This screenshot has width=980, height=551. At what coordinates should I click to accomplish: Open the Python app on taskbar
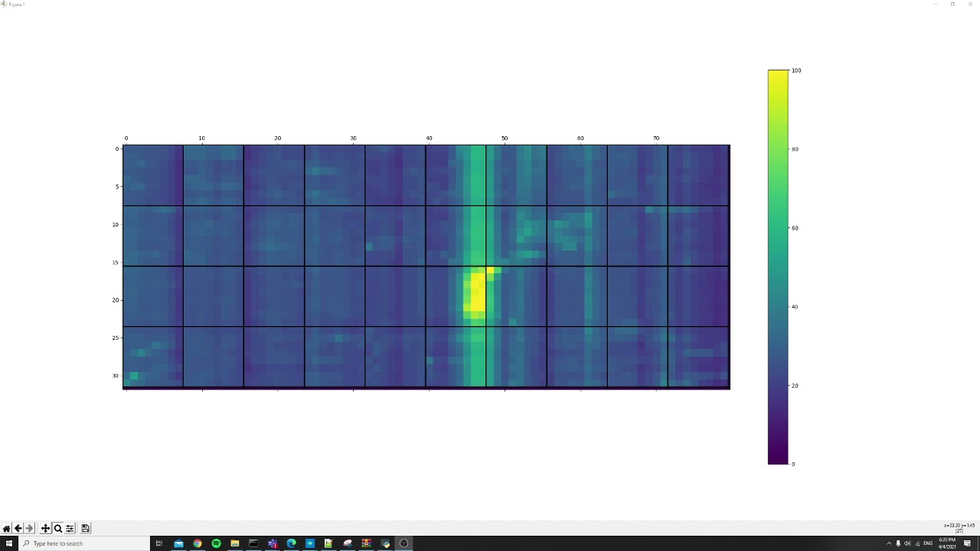pos(385,543)
